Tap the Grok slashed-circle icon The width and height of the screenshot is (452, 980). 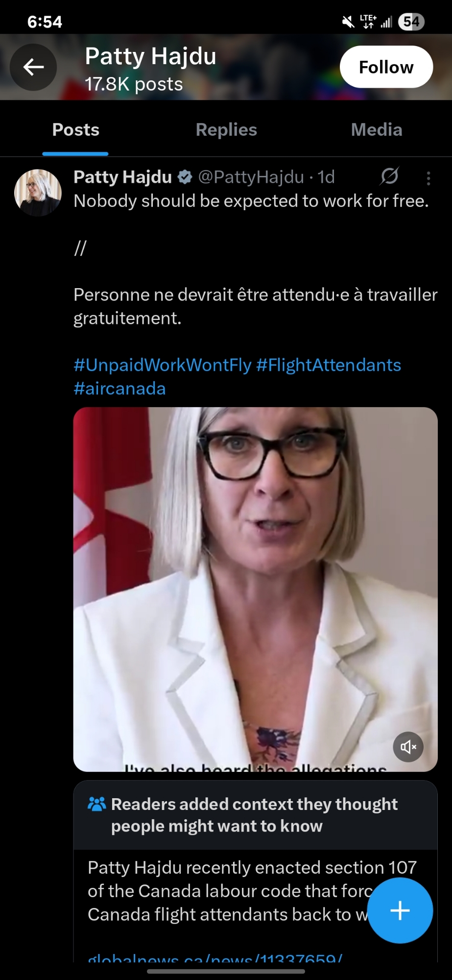tap(389, 176)
